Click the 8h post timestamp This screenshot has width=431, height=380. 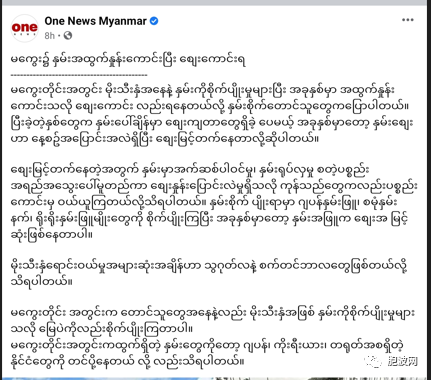[49, 35]
